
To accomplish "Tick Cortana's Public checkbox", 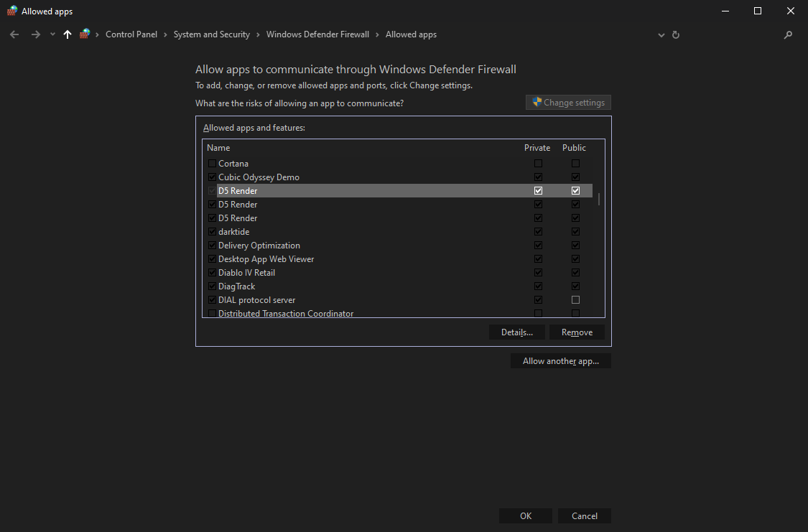I will 575,163.
